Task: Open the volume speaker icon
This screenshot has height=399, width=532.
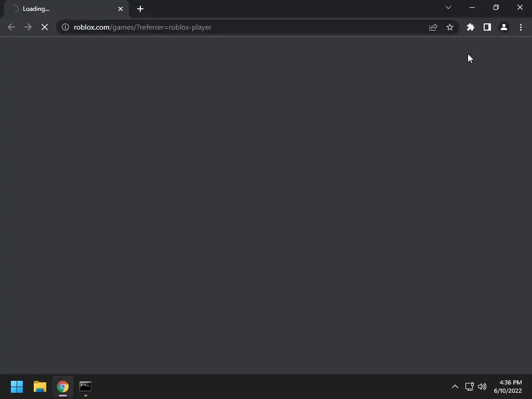Action: (x=482, y=387)
